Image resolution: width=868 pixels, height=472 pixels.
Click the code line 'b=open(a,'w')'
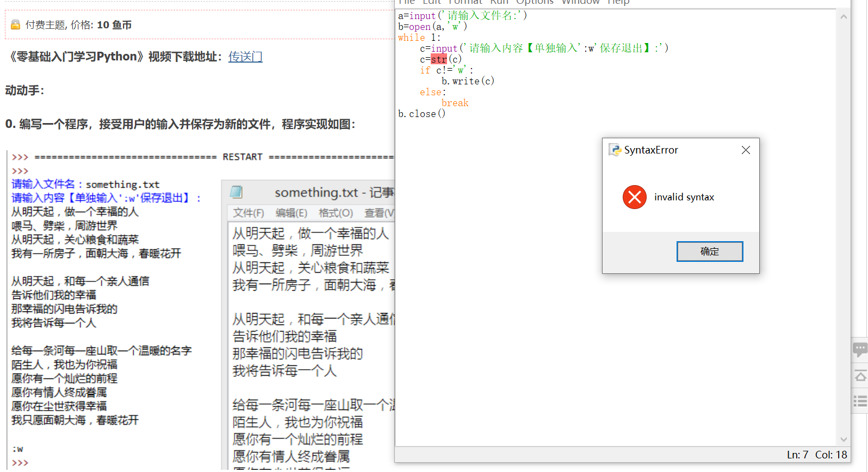point(432,27)
